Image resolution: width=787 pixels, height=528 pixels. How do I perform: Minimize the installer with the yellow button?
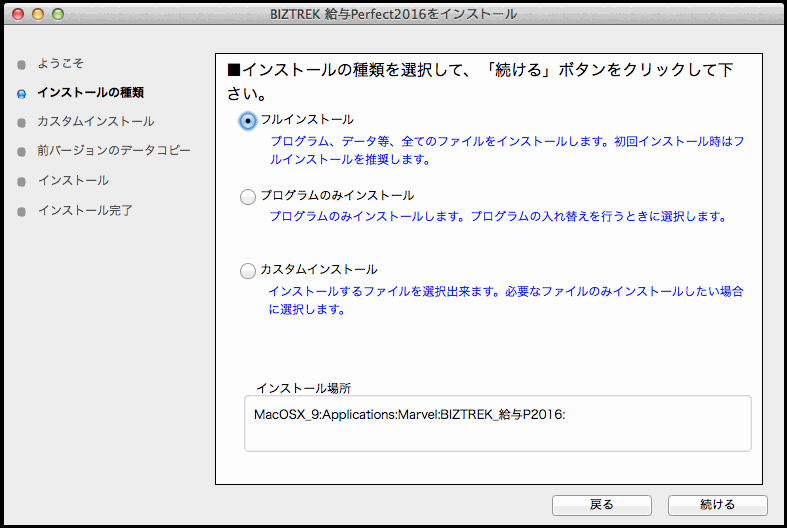coord(38,14)
